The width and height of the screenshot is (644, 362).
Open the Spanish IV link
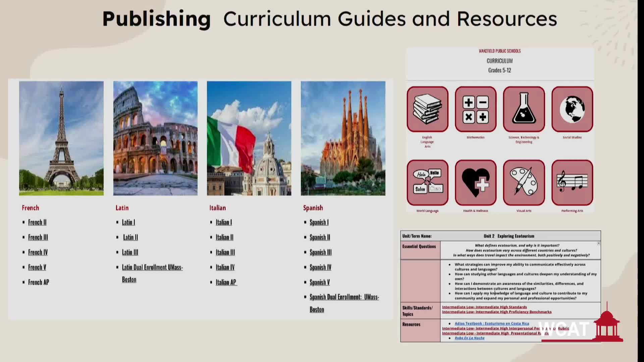pos(320,267)
